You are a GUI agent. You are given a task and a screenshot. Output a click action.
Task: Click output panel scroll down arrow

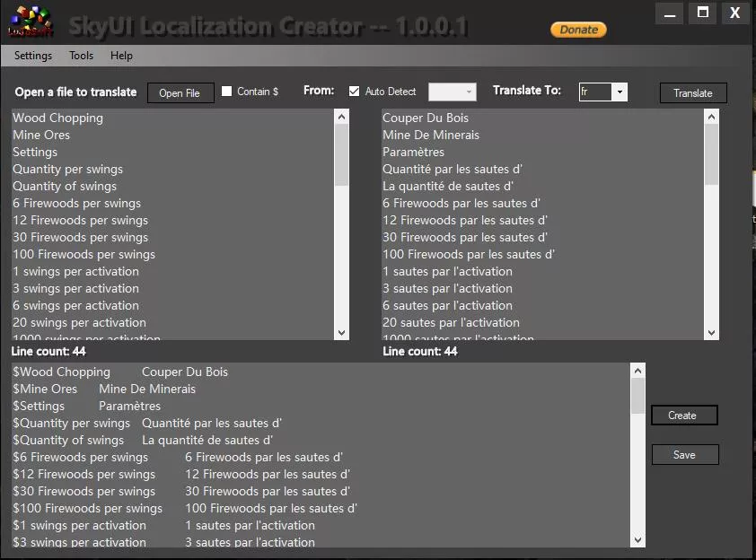[637, 539]
